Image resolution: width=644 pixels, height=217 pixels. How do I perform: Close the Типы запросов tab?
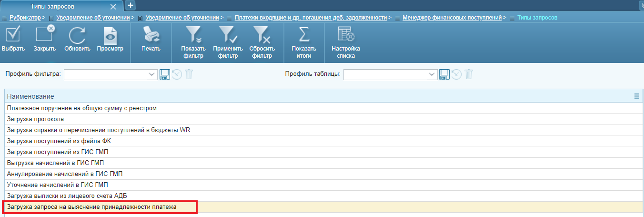(113, 7)
